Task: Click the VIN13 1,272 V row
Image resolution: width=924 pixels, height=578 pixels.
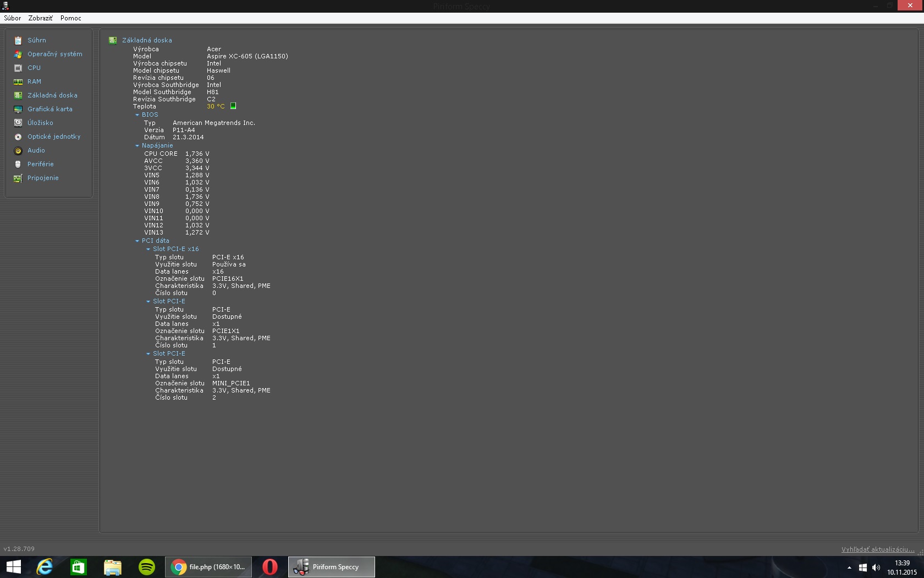Action: coord(177,232)
